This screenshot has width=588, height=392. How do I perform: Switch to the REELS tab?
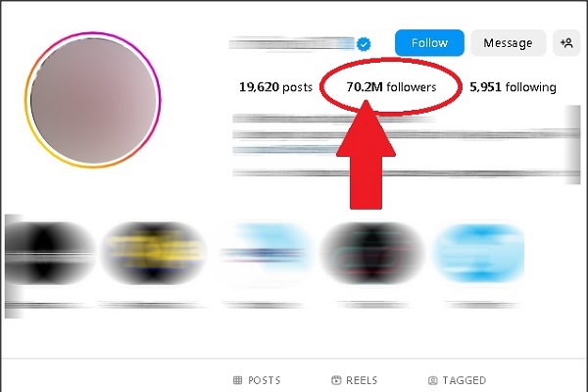[355, 380]
